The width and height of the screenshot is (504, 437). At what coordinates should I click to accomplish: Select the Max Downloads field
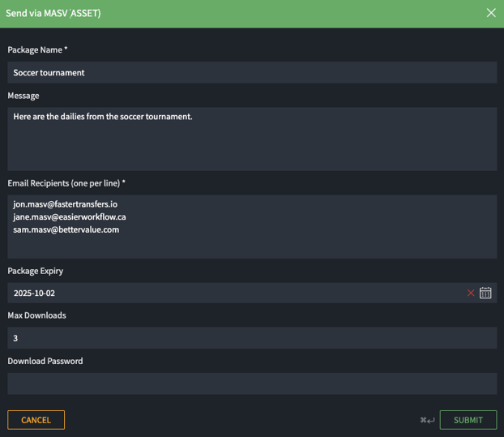(x=252, y=338)
